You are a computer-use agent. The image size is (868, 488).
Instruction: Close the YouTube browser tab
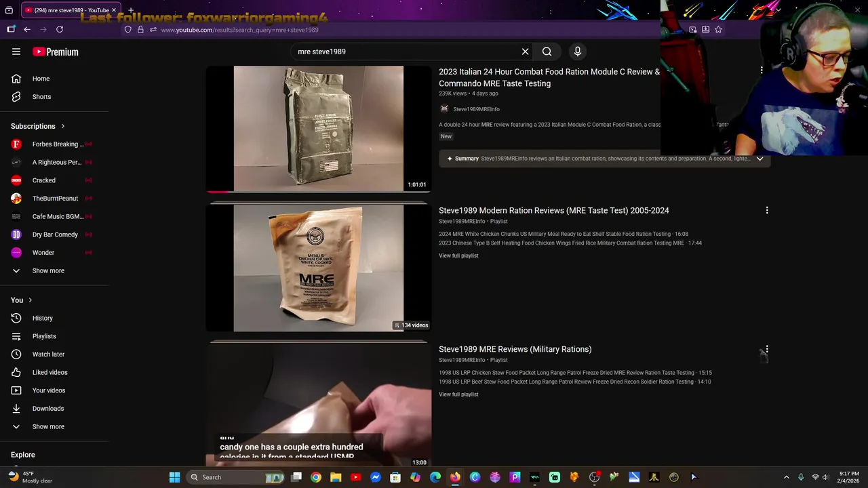(114, 10)
